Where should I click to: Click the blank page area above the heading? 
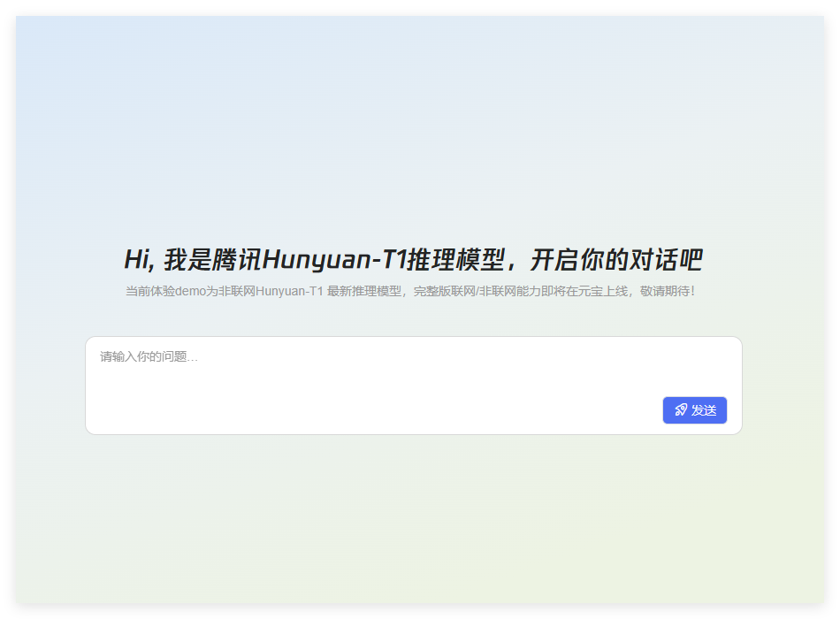click(x=413, y=133)
